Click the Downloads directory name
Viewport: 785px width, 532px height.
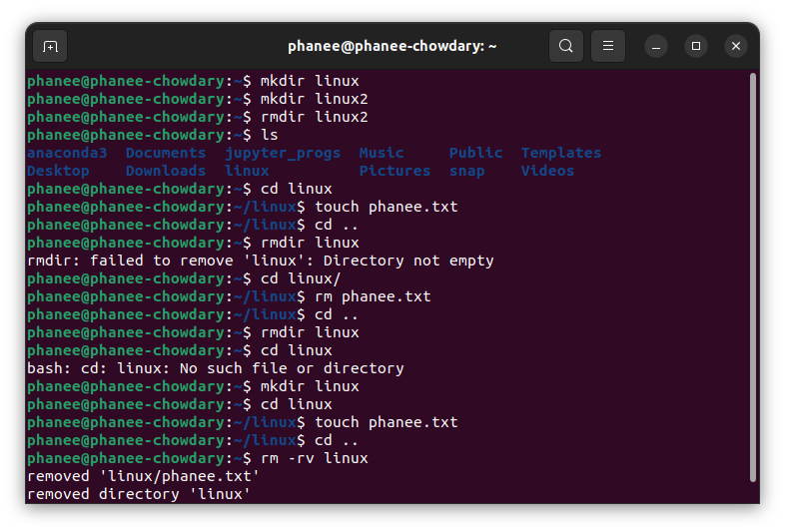coord(166,171)
